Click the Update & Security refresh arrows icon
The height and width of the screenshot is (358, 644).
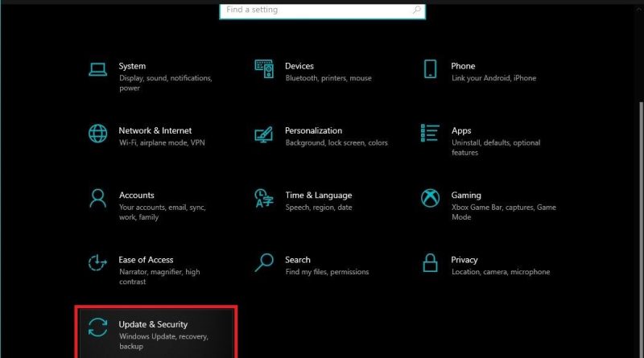pos(97,327)
